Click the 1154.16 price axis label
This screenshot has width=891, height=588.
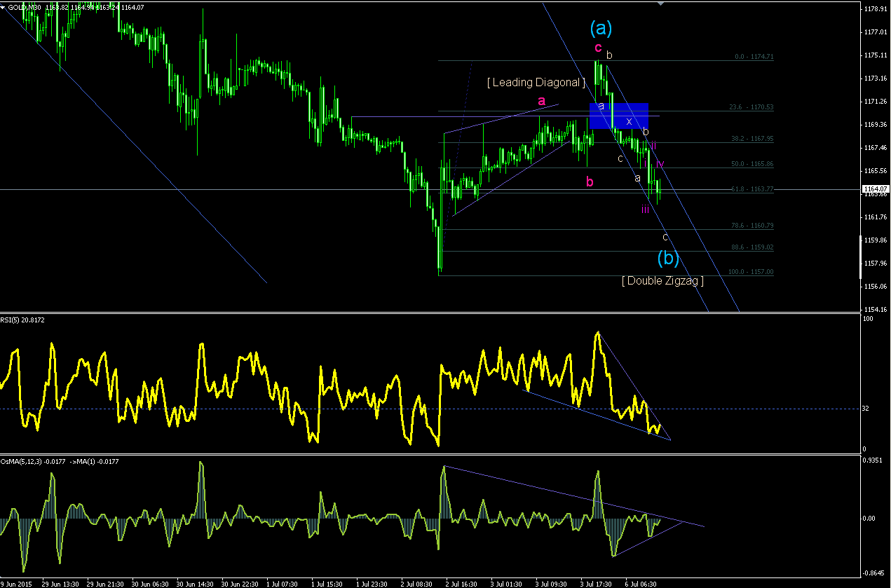point(876,310)
